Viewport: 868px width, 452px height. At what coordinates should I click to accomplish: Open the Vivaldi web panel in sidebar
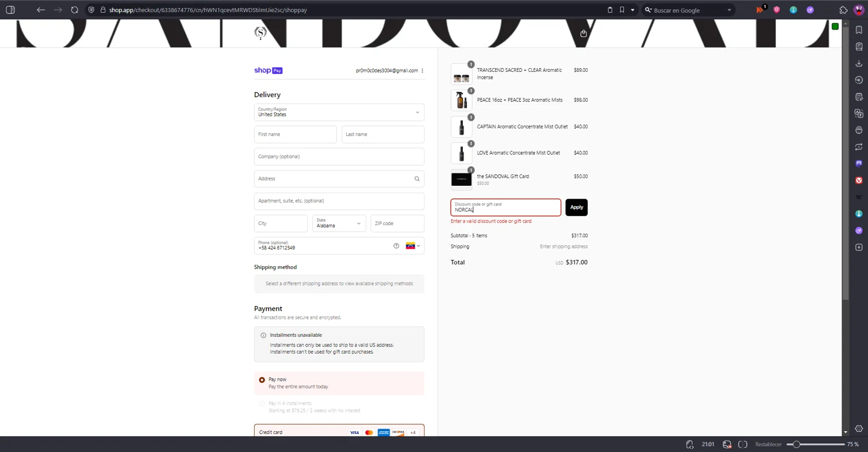point(859,181)
